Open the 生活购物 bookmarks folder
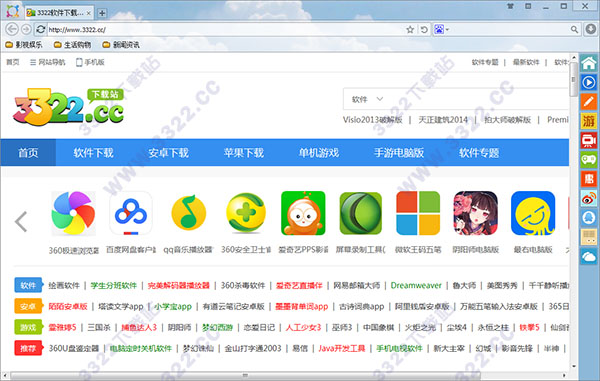Viewport: 600px width, 381px height. pyautogui.click(x=72, y=45)
